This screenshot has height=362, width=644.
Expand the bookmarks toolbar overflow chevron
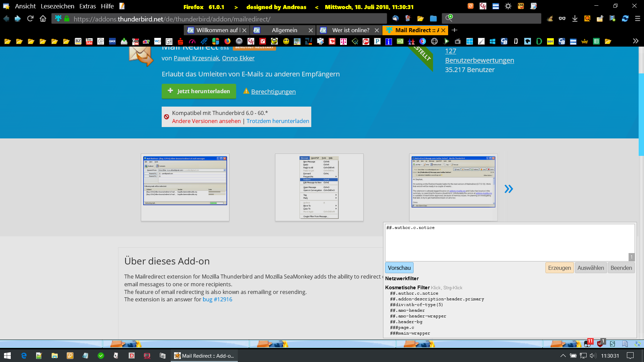coord(635,41)
